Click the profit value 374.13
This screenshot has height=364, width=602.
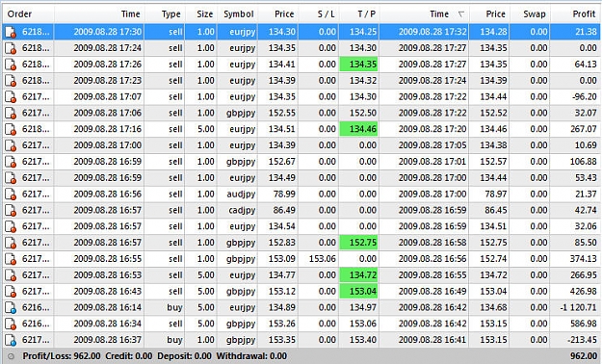tap(583, 259)
